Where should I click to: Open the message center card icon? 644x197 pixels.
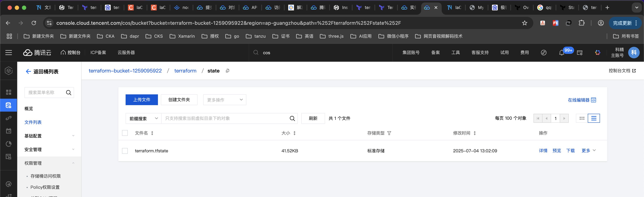point(580,53)
